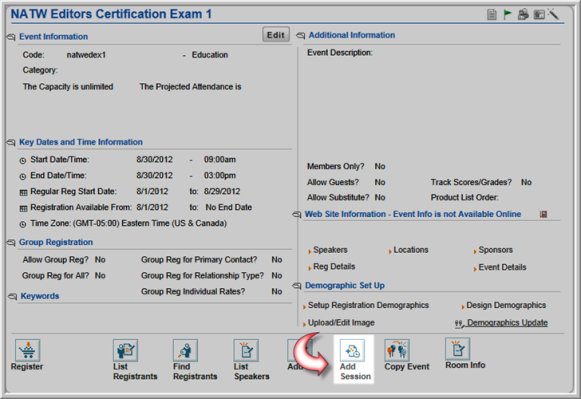Click the Key Dates and Time Information heading

[x=81, y=142]
